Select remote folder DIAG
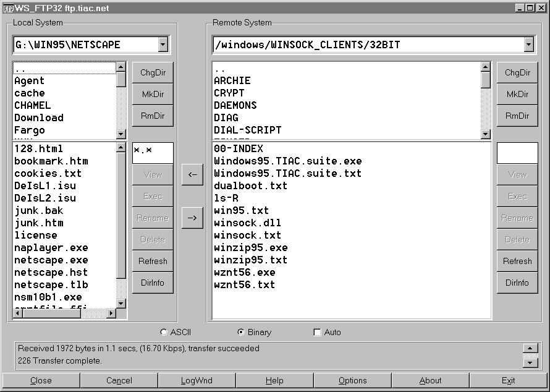Viewport: 550px width, 392px height. point(347,117)
